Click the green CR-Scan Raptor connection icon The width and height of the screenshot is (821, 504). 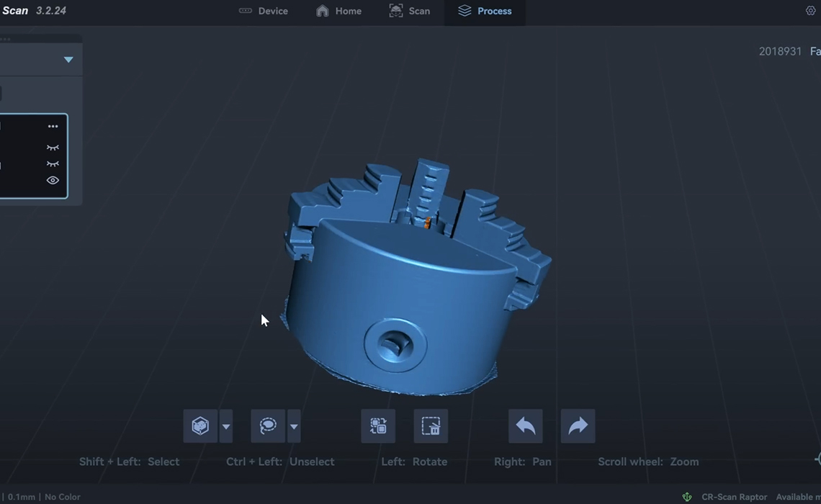tap(687, 497)
